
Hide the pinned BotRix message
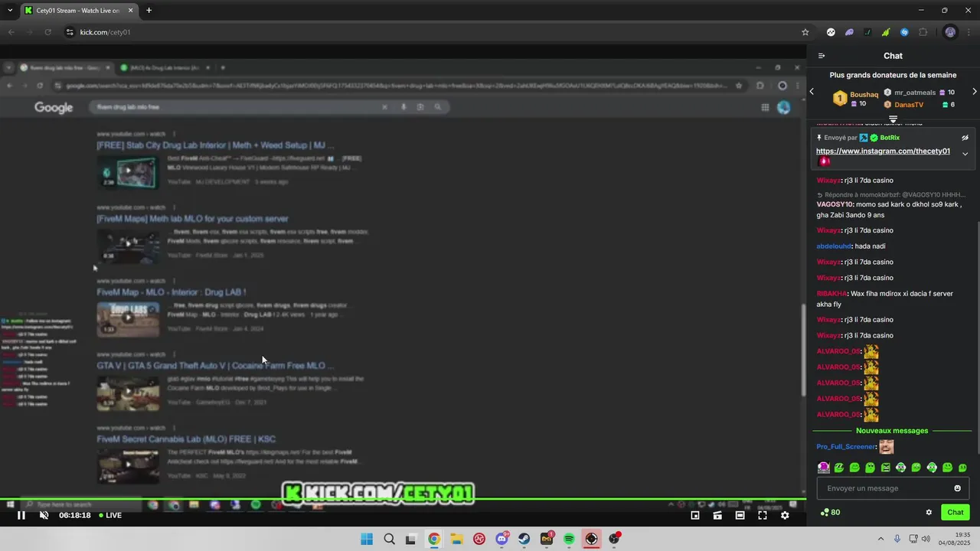click(965, 138)
